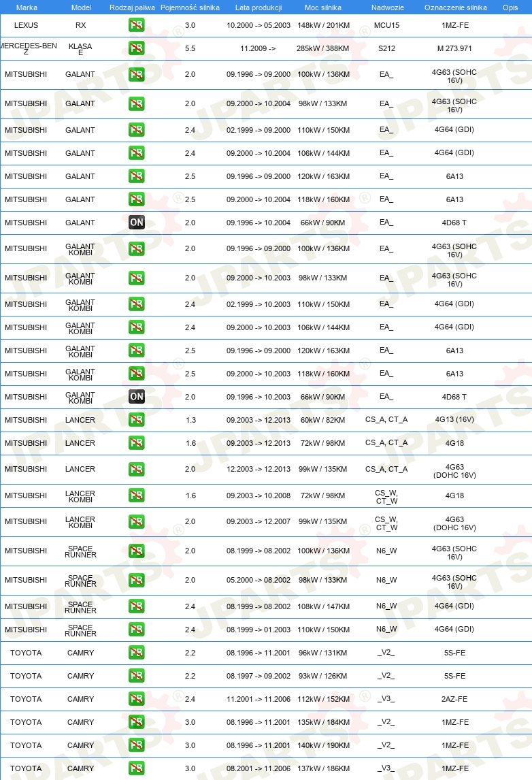The width and height of the screenshot is (532, 780).
Task: Click the petrol fuel icon for Lexus RX
Action: tap(136, 25)
